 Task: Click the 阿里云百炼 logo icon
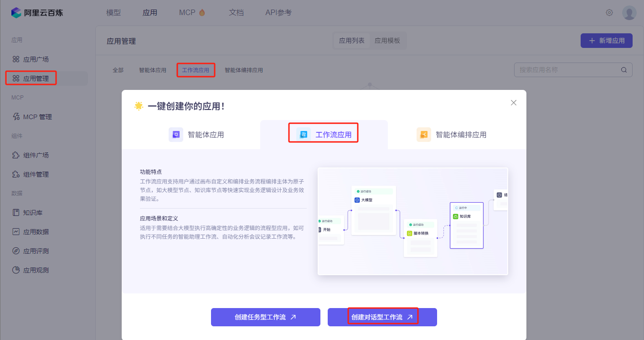pyautogui.click(x=16, y=12)
